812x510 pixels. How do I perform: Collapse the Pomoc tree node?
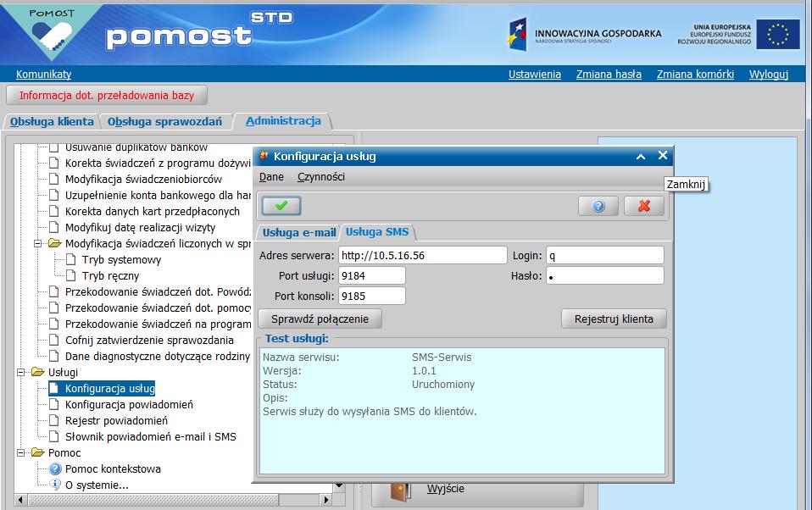pos(20,452)
